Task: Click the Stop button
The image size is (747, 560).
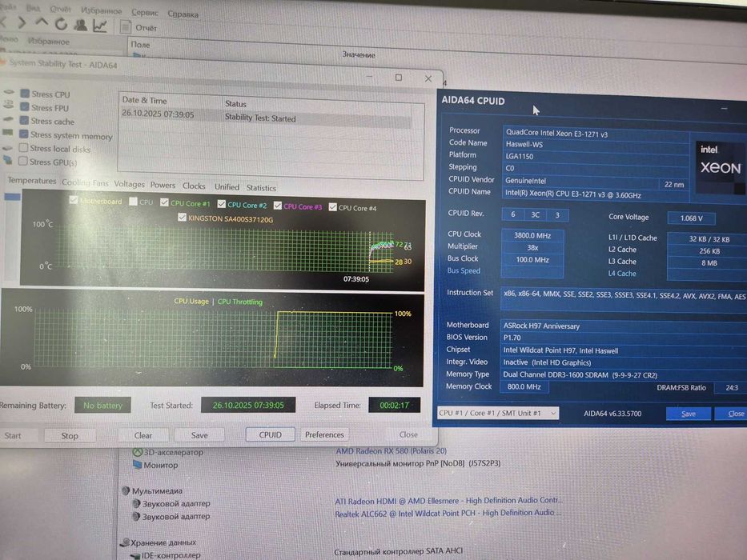Action: 70,435
